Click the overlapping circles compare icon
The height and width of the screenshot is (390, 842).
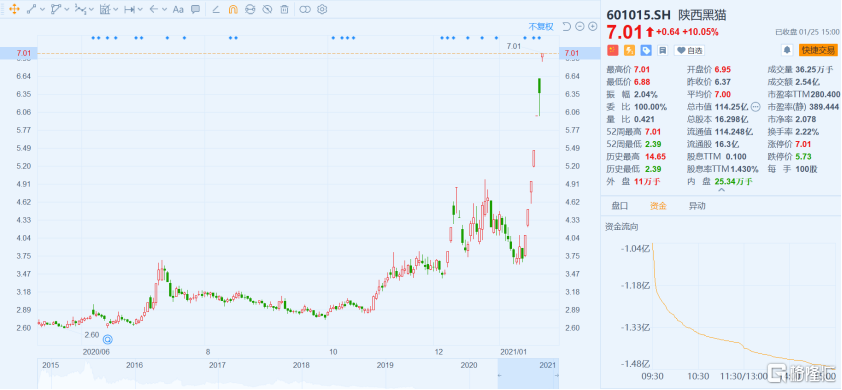(305, 9)
